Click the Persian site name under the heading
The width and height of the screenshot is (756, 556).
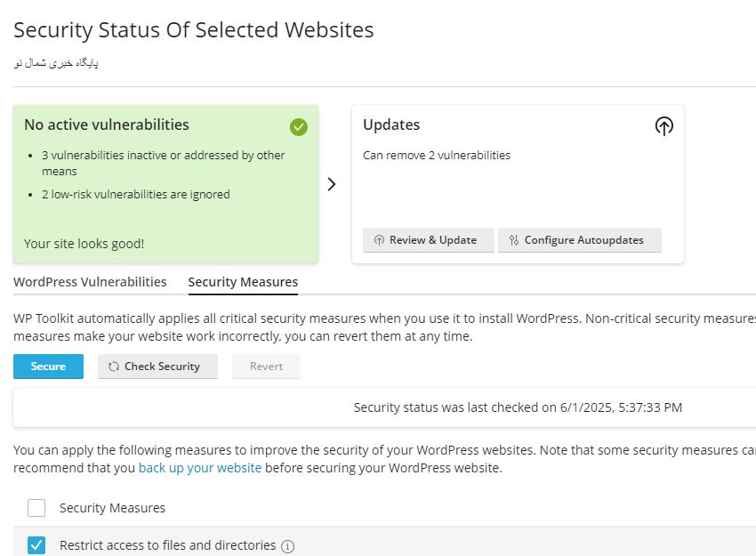click(x=56, y=63)
